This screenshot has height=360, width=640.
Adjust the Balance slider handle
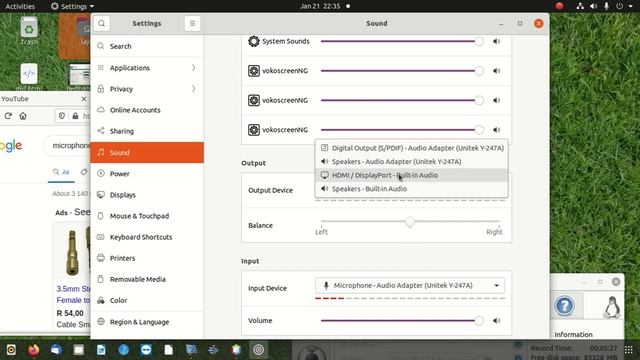point(410,222)
